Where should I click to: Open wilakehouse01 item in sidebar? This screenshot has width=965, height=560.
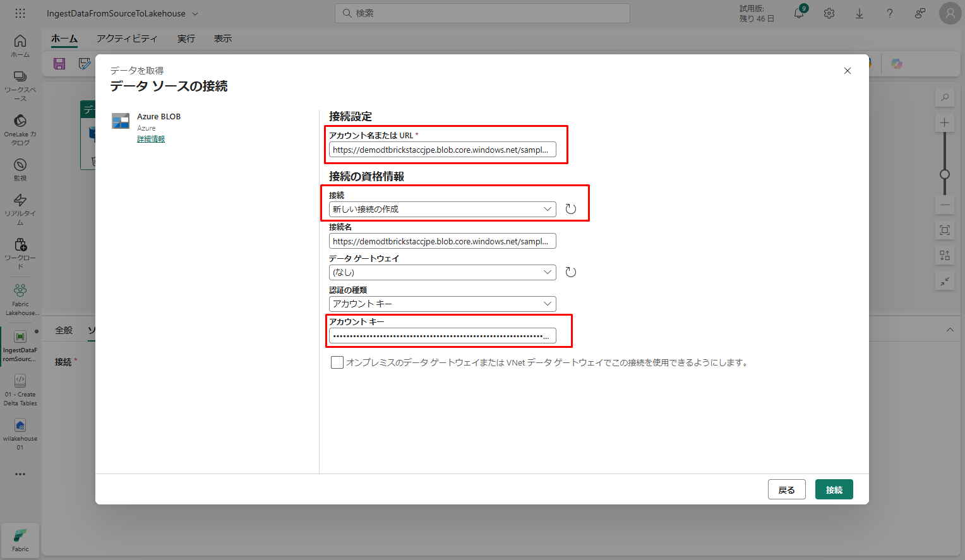20,434
